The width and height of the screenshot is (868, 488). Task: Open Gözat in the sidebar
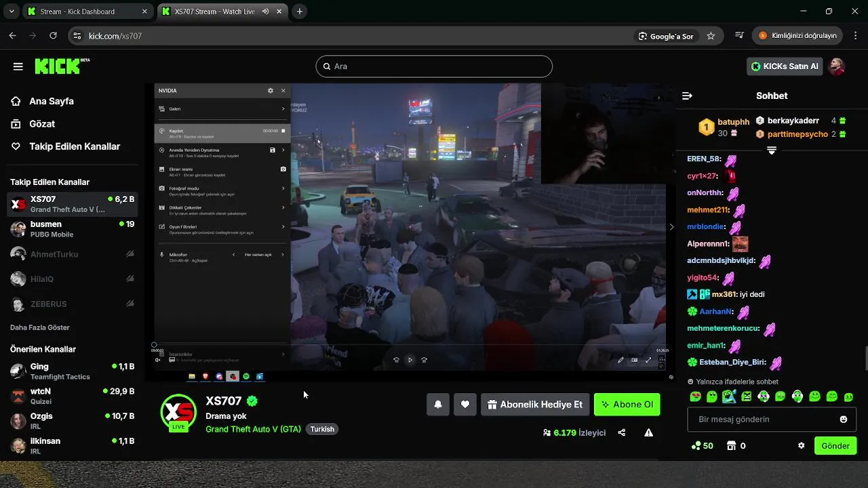(x=33, y=124)
